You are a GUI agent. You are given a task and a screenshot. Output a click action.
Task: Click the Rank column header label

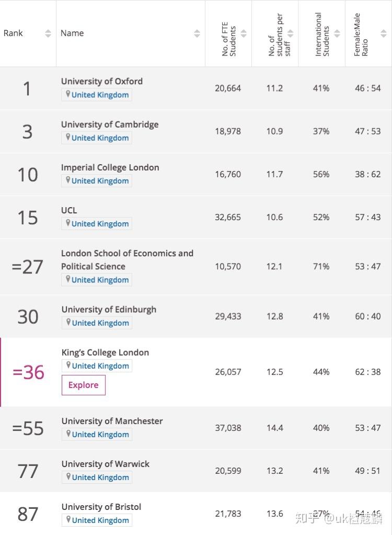[x=13, y=33]
